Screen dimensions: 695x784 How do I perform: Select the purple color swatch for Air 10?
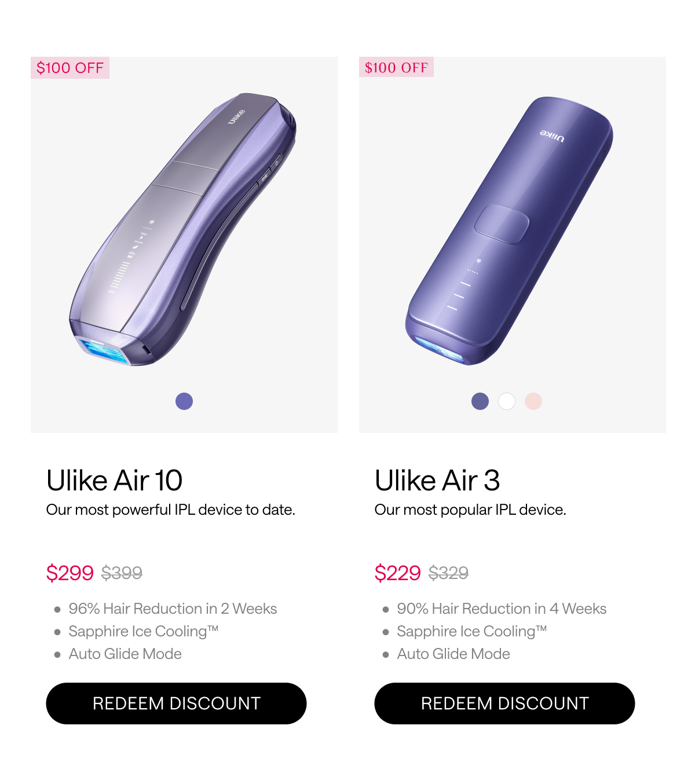(184, 401)
